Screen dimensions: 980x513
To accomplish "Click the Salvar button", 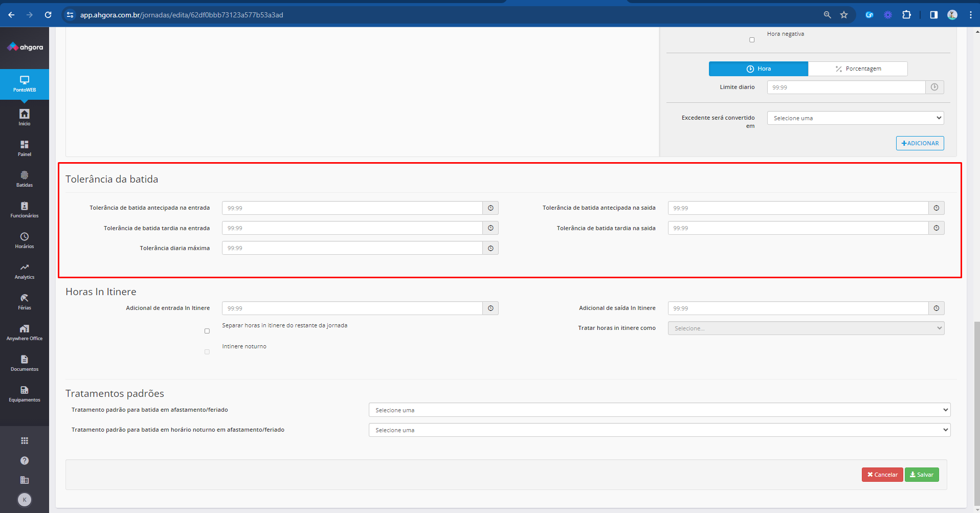I will (x=922, y=475).
